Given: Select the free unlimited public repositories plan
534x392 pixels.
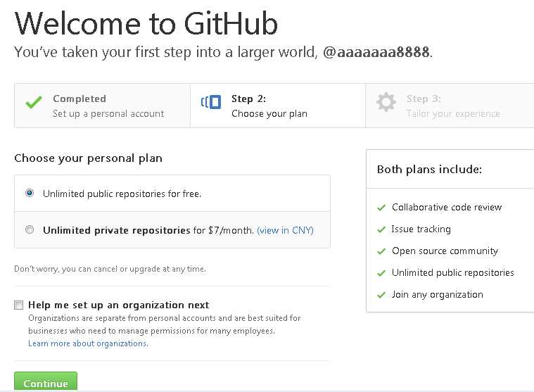Looking at the screenshot, I should pyautogui.click(x=30, y=193).
